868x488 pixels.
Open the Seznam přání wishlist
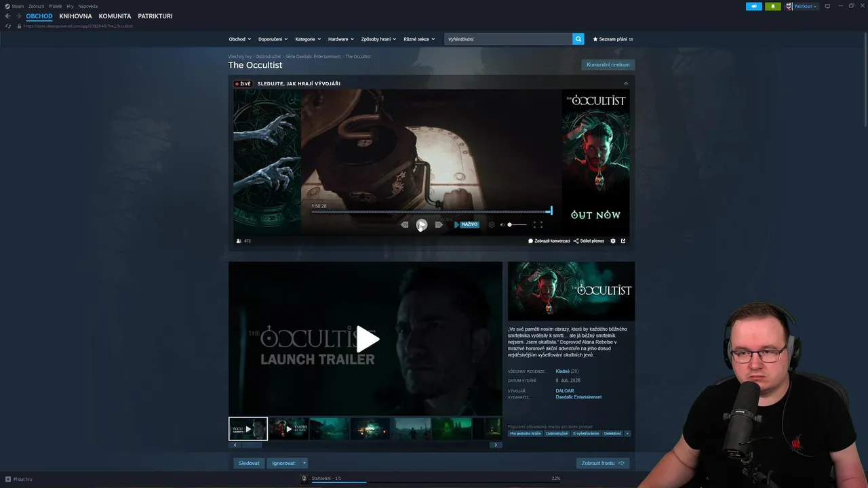pos(613,39)
